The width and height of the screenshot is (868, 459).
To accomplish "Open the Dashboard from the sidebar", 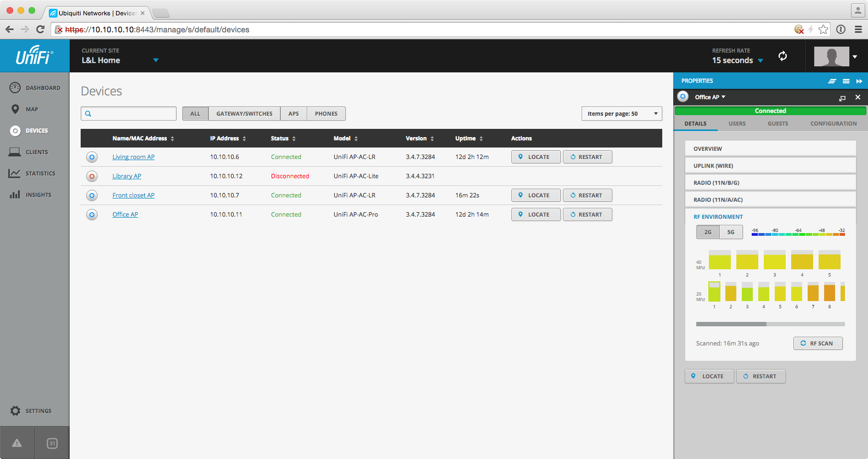I will click(x=35, y=88).
